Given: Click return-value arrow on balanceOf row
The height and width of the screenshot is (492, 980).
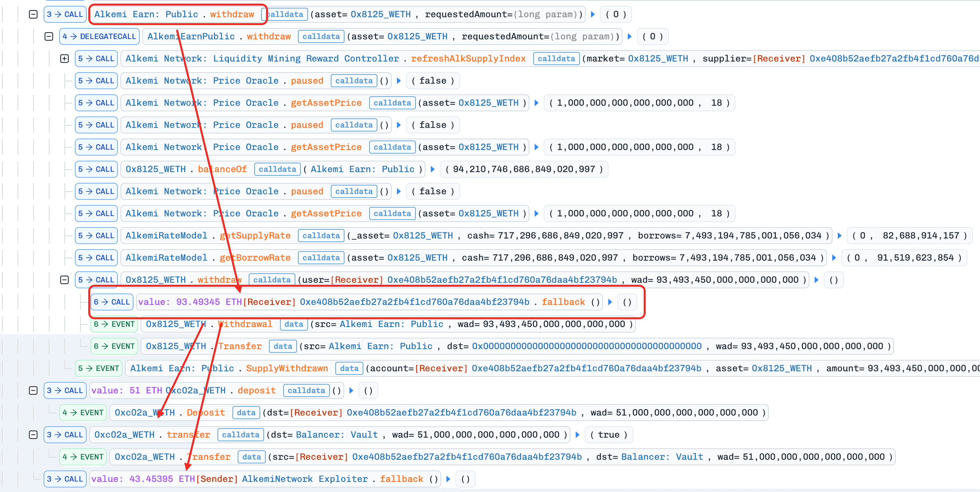Looking at the screenshot, I should (x=432, y=169).
